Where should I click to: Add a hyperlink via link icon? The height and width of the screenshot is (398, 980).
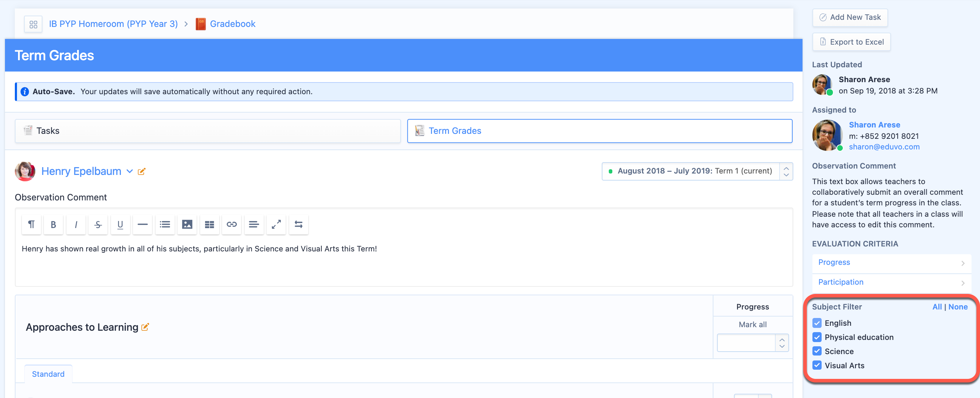[231, 225]
